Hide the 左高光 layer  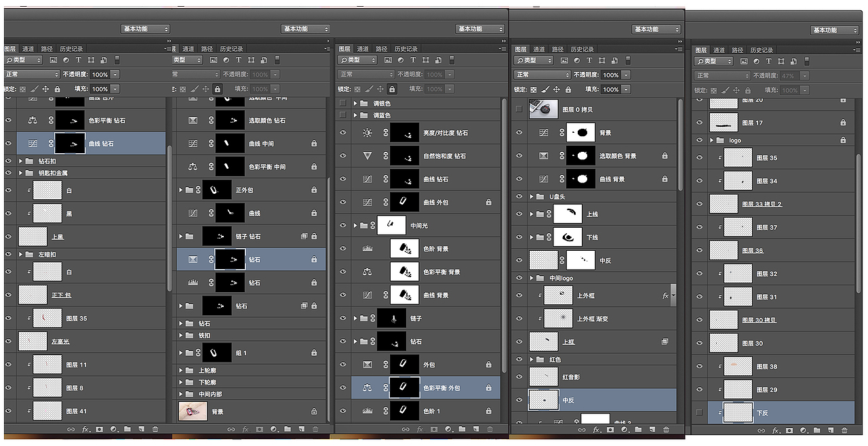[9, 341]
